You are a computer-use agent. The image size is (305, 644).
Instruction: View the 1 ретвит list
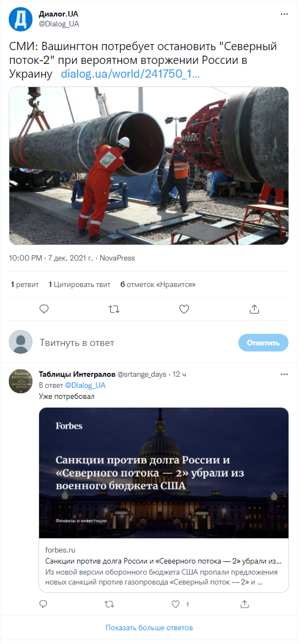point(25,284)
